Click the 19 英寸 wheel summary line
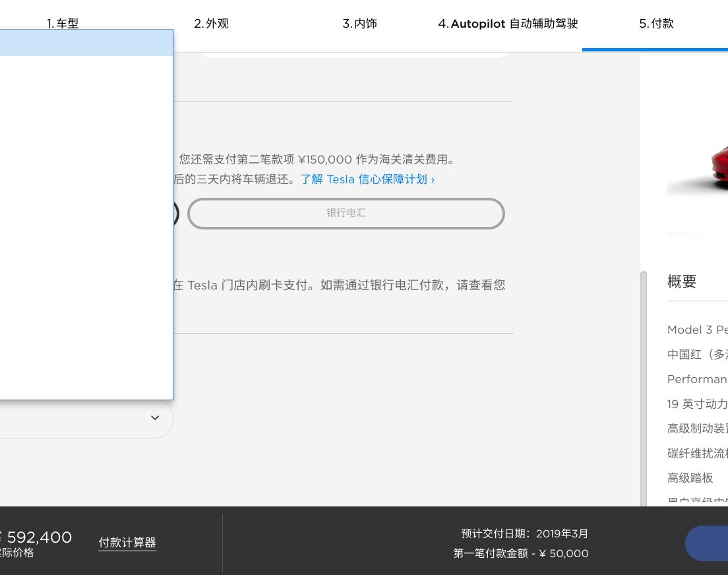728x575 pixels. coord(698,404)
